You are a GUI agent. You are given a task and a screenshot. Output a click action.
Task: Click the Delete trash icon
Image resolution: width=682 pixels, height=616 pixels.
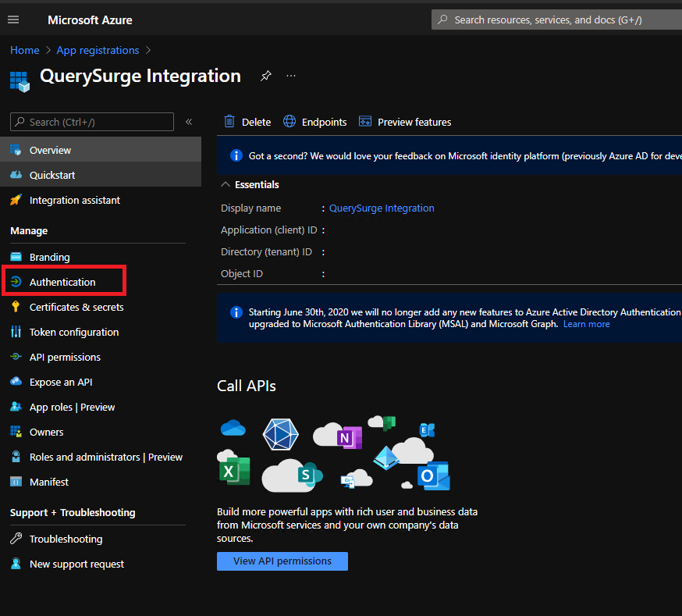[x=229, y=121]
